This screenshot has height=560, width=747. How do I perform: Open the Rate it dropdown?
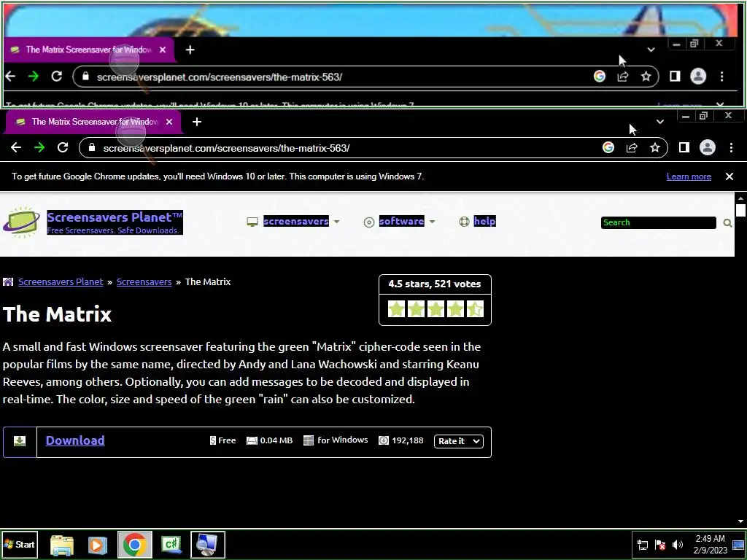459,441
